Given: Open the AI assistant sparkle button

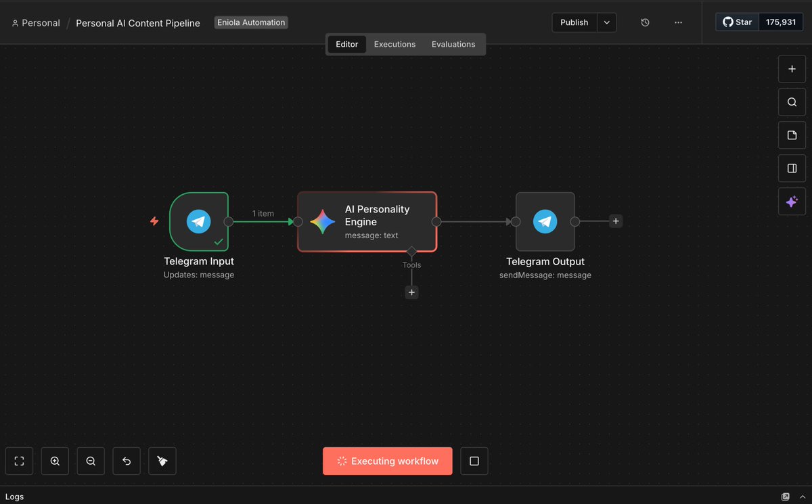Looking at the screenshot, I should (x=792, y=202).
